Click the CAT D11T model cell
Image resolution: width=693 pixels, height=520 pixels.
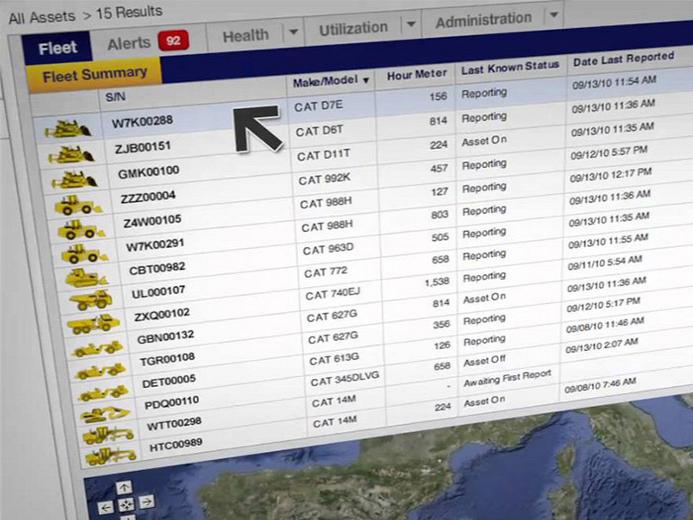[x=324, y=155]
